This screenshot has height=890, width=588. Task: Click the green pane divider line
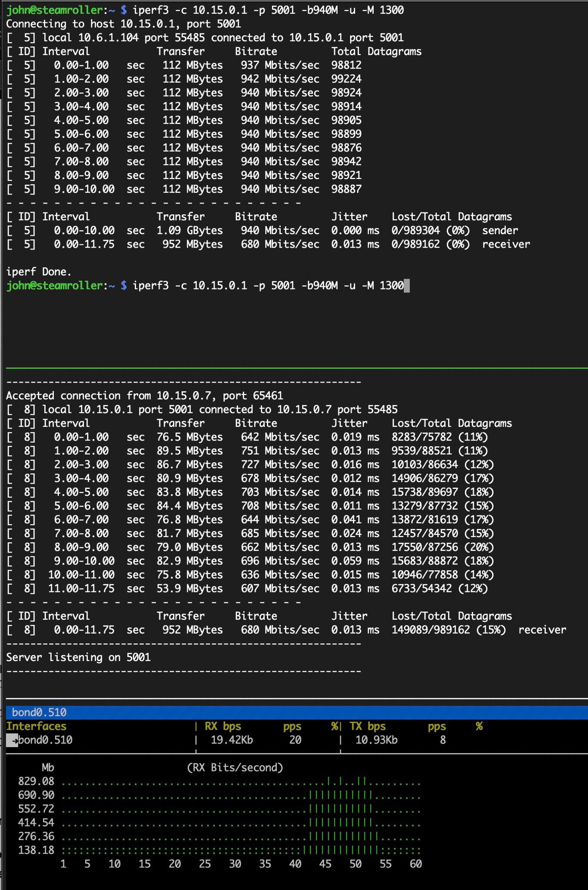[294, 368]
